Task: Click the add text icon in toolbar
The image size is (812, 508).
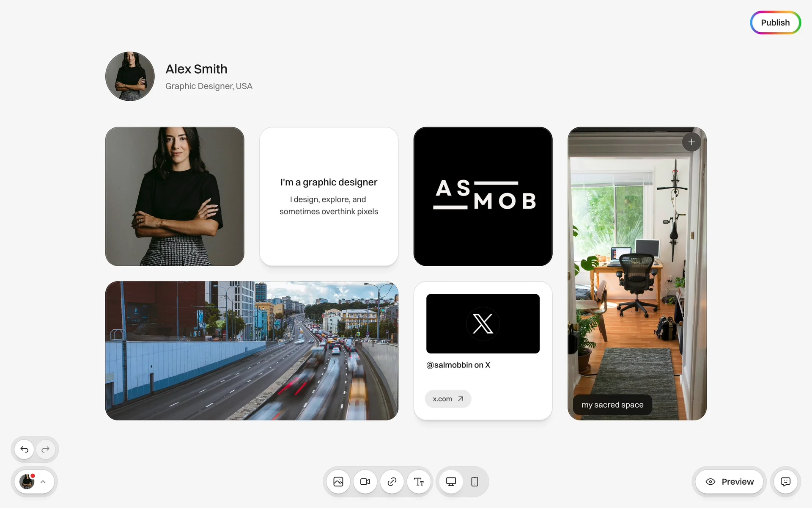Action: coord(419,482)
